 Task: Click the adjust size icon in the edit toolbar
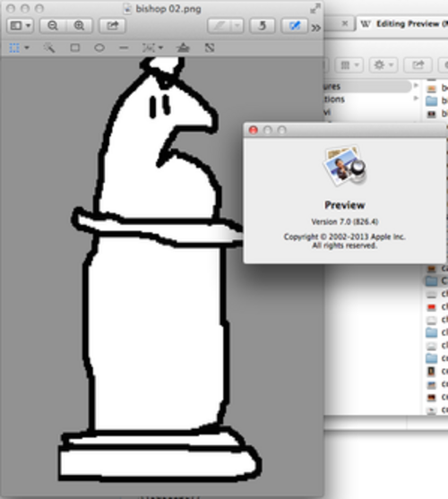(x=210, y=47)
